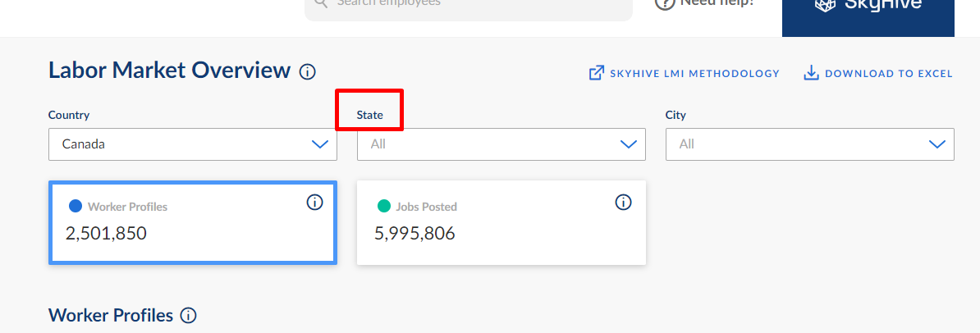The width and height of the screenshot is (980, 333).
Task: Open the State dropdown
Action: 501,144
